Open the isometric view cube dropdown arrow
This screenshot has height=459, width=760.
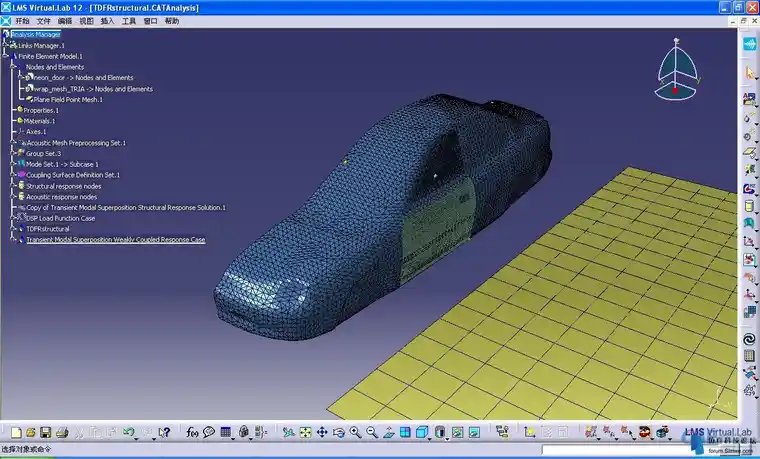coord(429,437)
